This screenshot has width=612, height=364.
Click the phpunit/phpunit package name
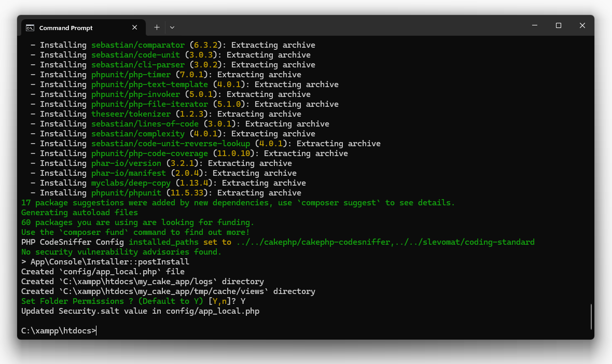click(x=126, y=192)
